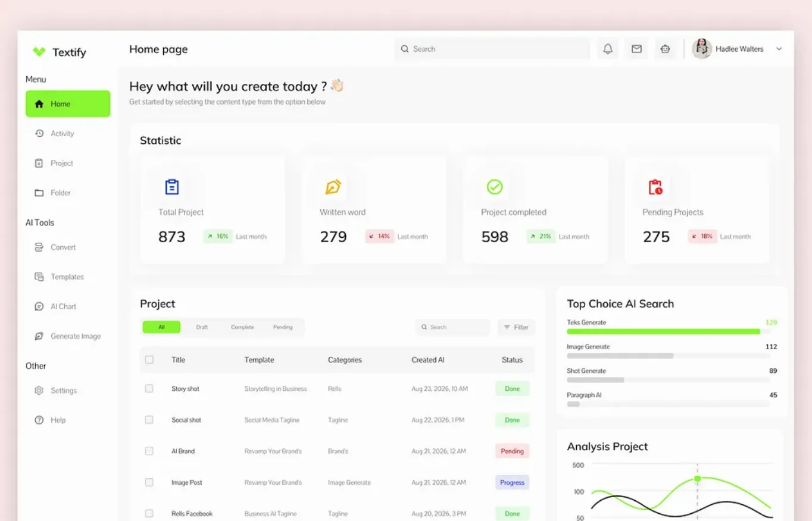Open the Filter dropdown in Project panel
Viewport: 812px width, 521px height.
[516, 327]
